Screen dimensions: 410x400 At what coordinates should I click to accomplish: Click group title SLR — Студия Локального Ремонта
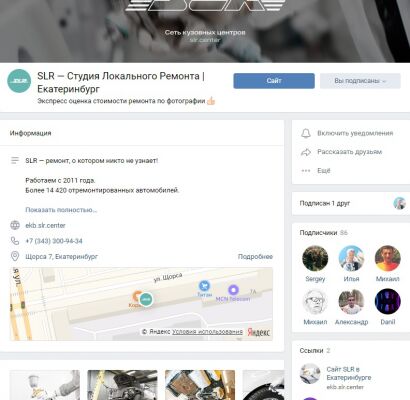121,82
